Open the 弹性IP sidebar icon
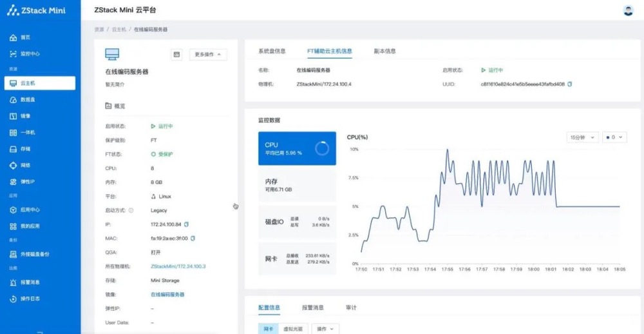Screen dimensions: 644x334 pos(13,182)
